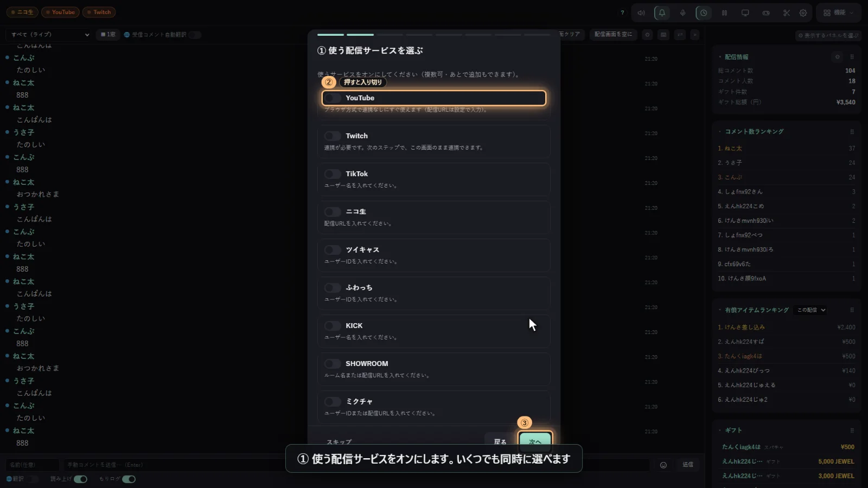Toggle the clock icon in top toolbar
This screenshot has height=488, width=868.
click(704, 12)
